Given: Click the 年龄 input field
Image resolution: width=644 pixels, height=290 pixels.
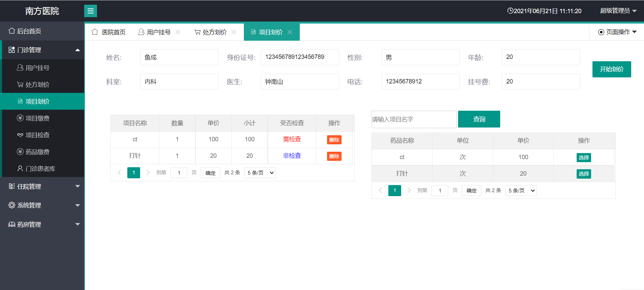Looking at the screenshot, I should [x=541, y=57].
